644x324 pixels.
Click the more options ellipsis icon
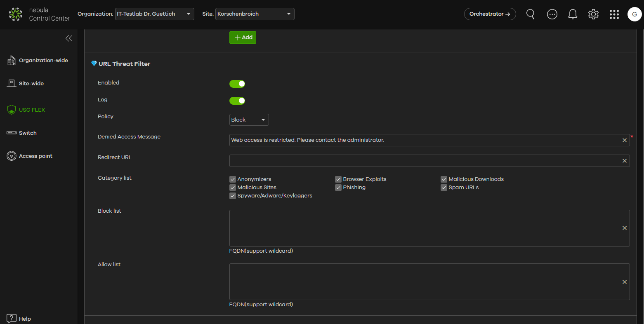point(552,14)
